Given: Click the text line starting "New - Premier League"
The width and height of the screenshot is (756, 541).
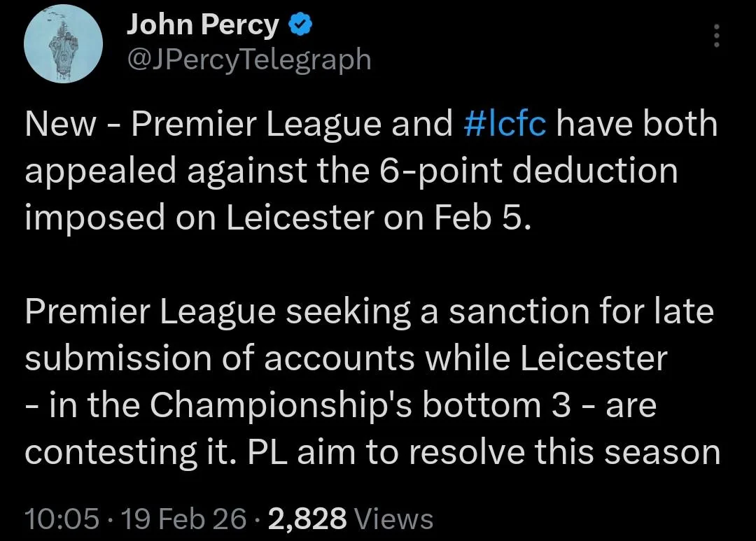Looking at the screenshot, I should (x=238, y=124).
